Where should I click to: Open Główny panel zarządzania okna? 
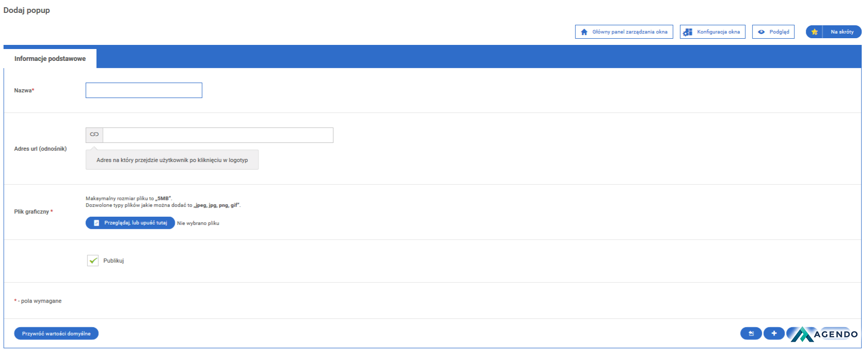[x=624, y=32]
